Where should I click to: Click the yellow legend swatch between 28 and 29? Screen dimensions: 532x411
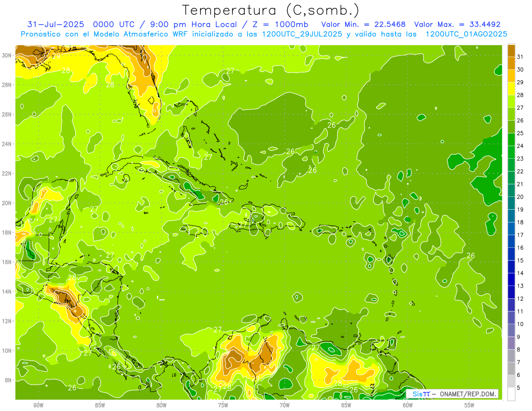click(511, 89)
